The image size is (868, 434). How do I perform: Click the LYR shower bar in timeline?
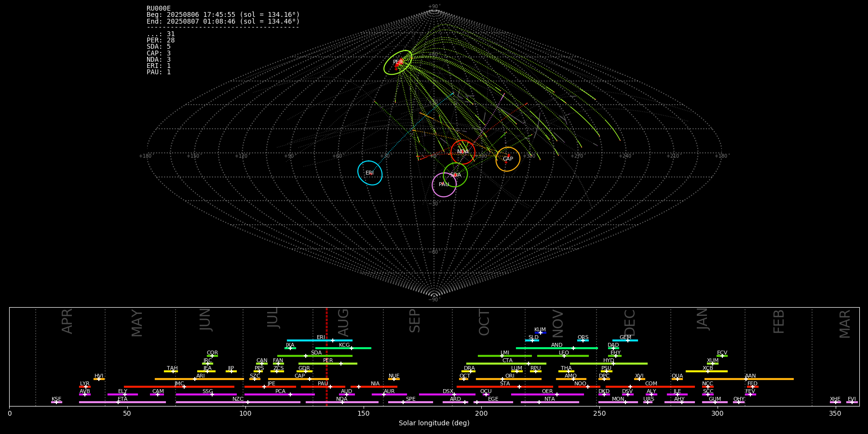pyautogui.click(x=85, y=387)
